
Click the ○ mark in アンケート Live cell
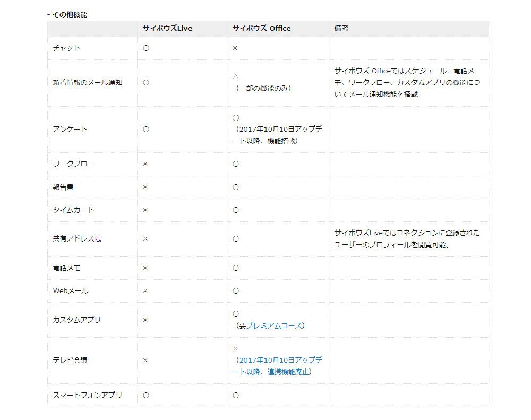click(146, 130)
